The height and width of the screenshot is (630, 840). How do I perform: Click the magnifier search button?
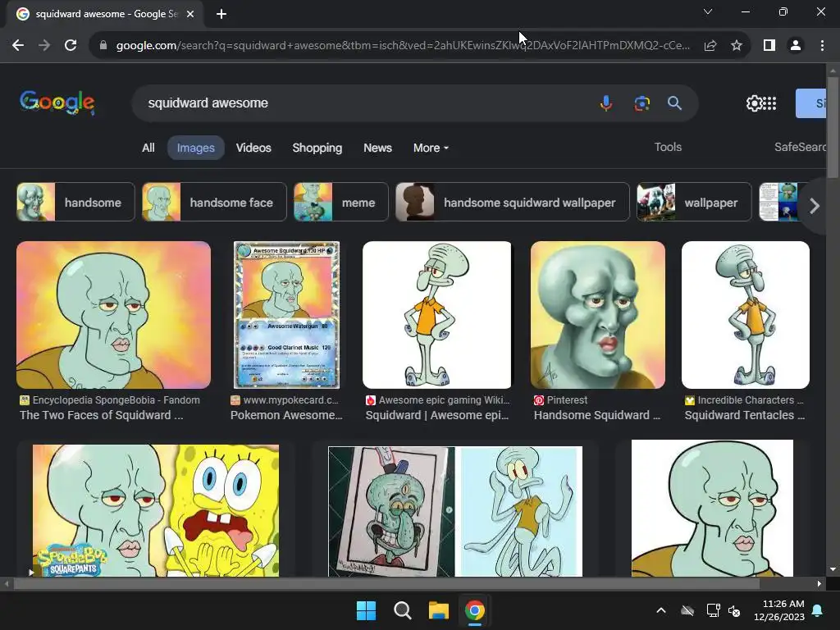coord(674,103)
